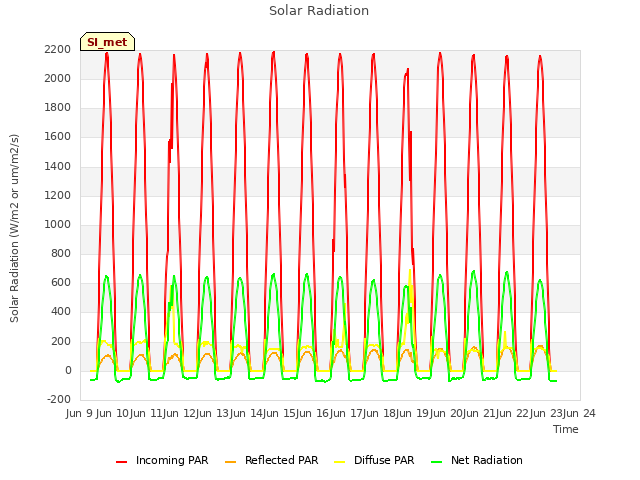Click the Jun 9 x-axis date label
The height and width of the screenshot is (480, 640).
(x=81, y=413)
